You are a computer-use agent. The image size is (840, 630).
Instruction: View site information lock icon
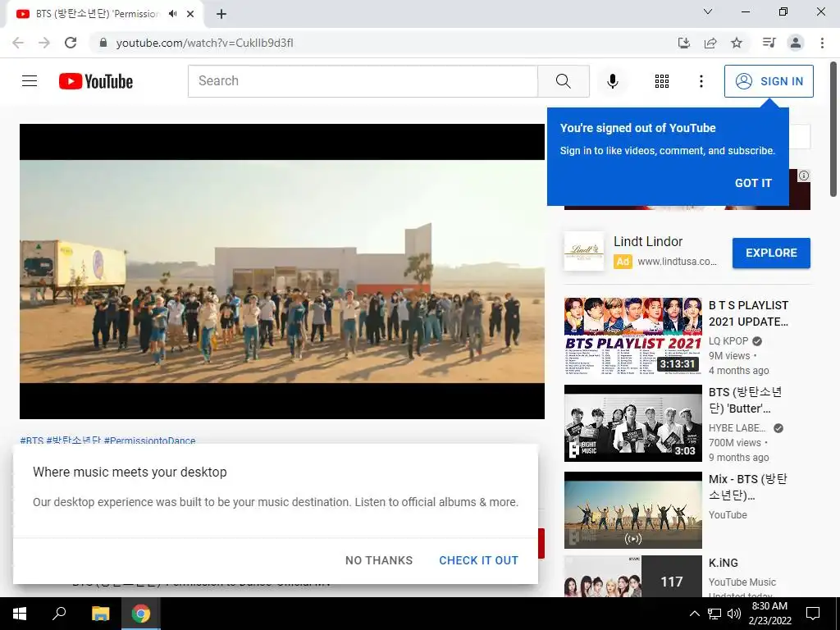click(x=103, y=43)
